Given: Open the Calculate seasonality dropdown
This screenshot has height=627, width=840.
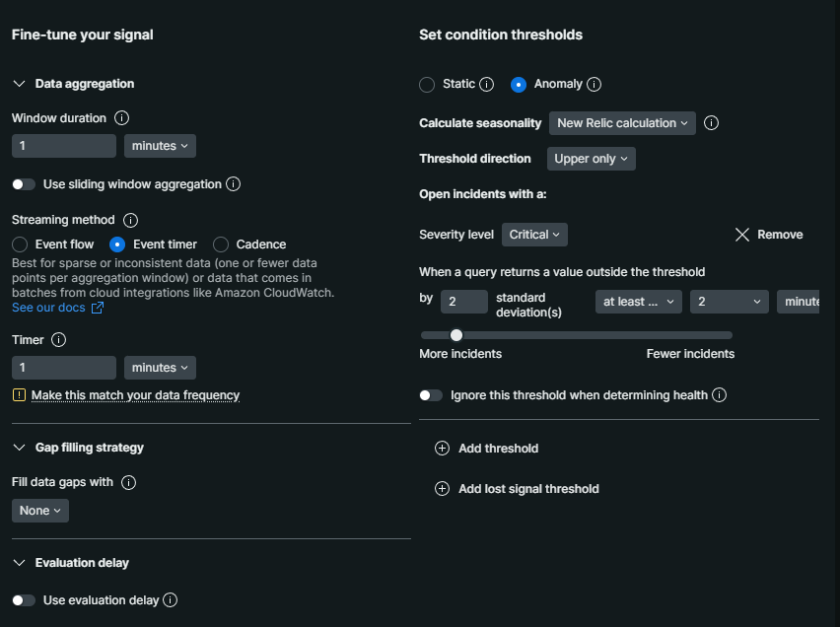Looking at the screenshot, I should (622, 123).
